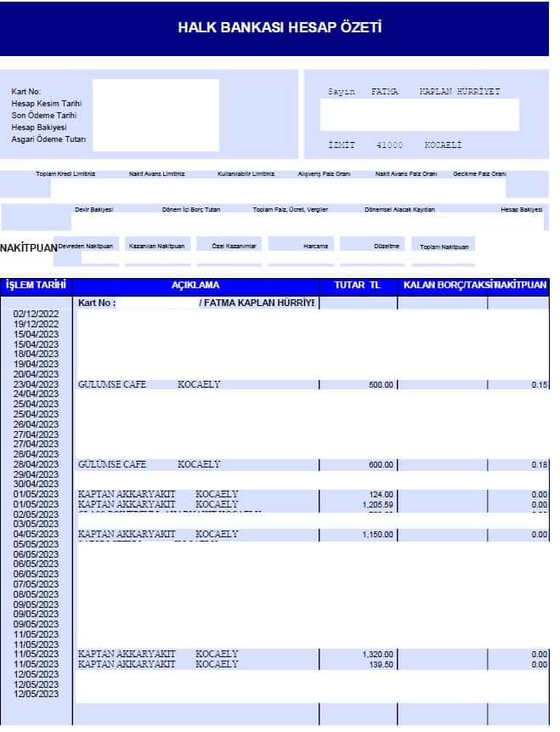Screen dimensions: 560x732
Task: Select the 'Toplam Faiz, Ücret, Vergiler' label
Action: (x=291, y=210)
